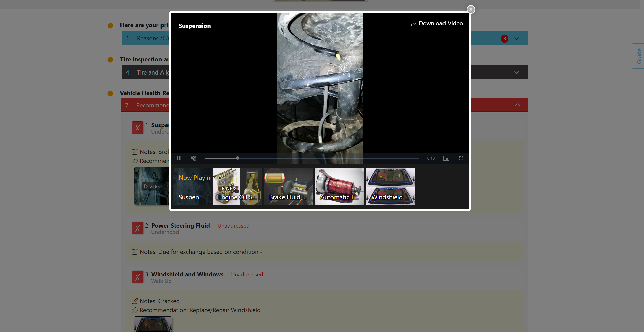Expand the Reasons section chevron
This screenshot has width=644, height=332.
click(x=516, y=38)
